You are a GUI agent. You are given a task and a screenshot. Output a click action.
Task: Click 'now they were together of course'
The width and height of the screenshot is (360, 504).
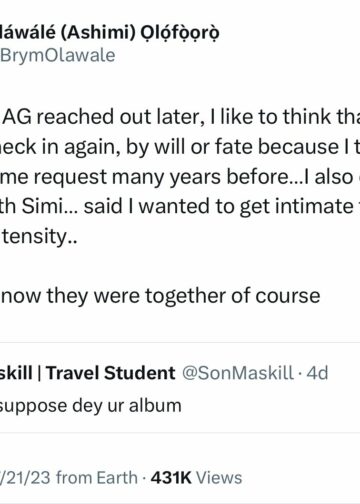[x=161, y=296]
